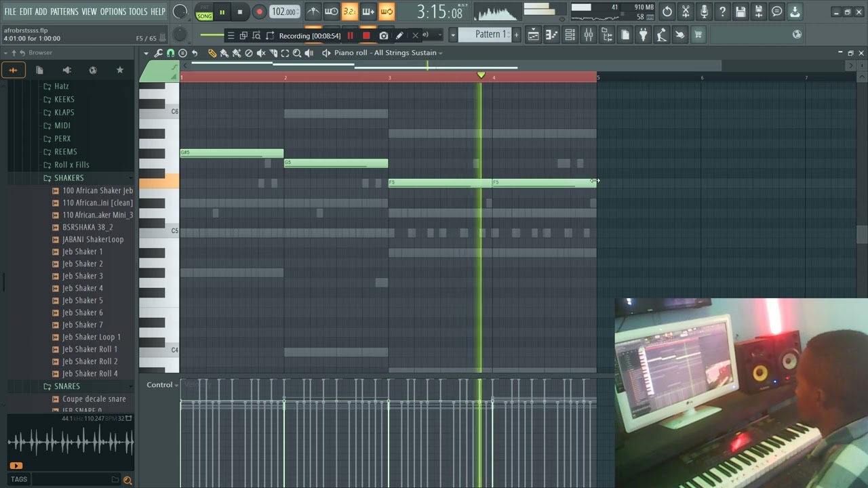Open the Channel rack view icon

click(x=570, y=35)
